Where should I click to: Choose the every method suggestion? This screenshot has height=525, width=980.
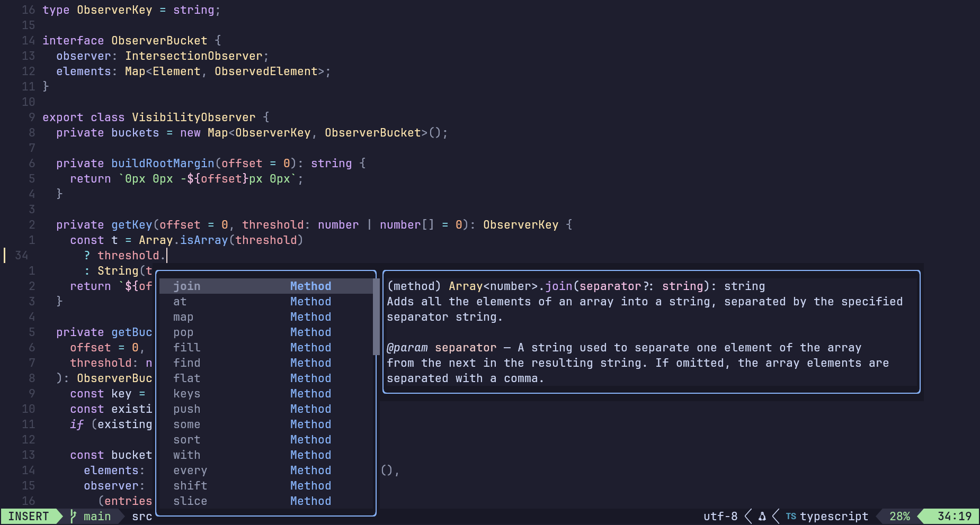point(190,470)
